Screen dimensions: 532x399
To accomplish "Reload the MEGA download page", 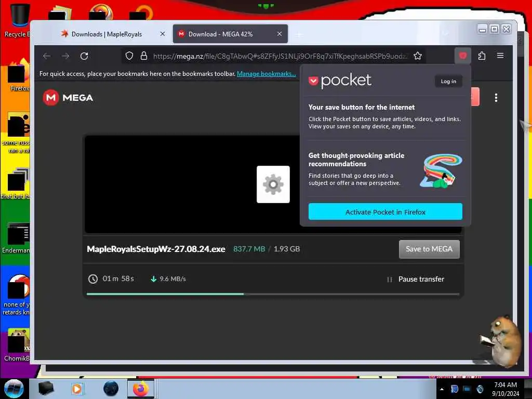I will pyautogui.click(x=84, y=56).
